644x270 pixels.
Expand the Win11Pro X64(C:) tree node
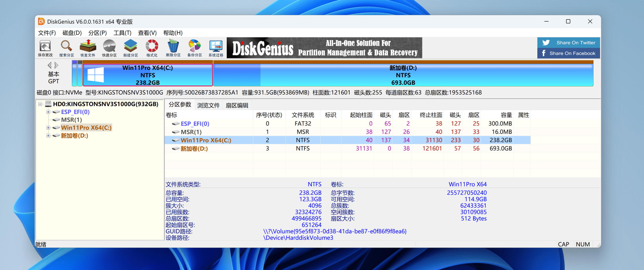(x=48, y=128)
